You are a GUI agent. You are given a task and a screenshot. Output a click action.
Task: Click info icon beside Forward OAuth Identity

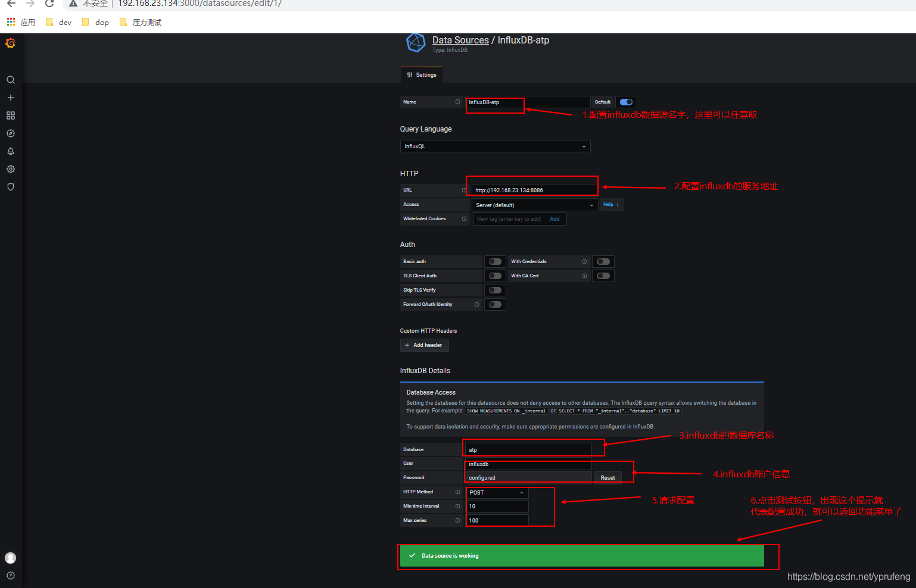tap(476, 304)
